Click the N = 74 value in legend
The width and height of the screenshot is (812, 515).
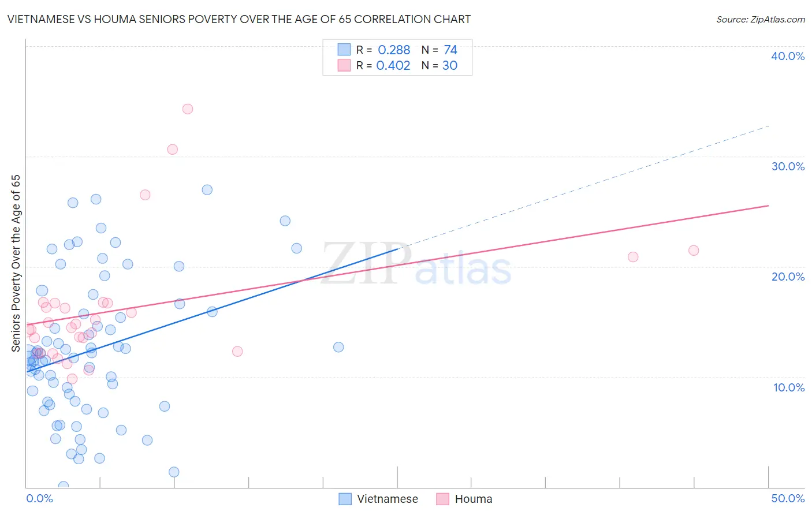[x=439, y=50]
